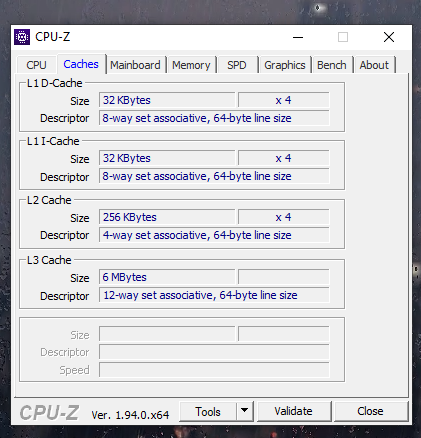Click the greyed-out Speed label
This screenshot has height=438, width=421.
tap(75, 370)
